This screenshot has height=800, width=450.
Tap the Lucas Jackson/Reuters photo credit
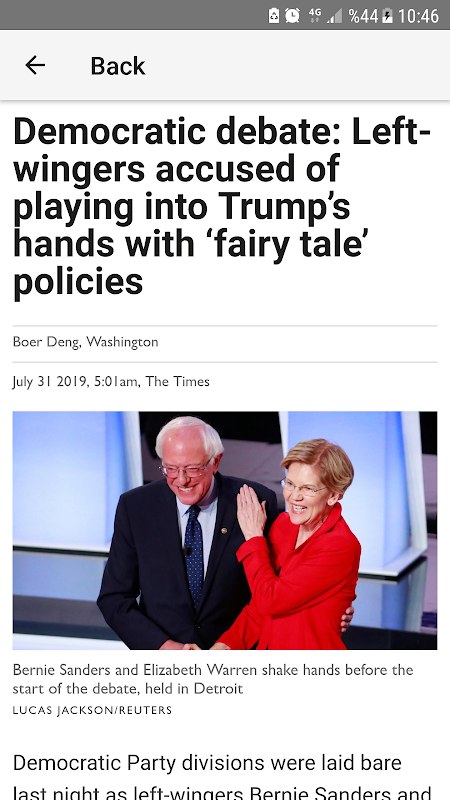point(92,710)
